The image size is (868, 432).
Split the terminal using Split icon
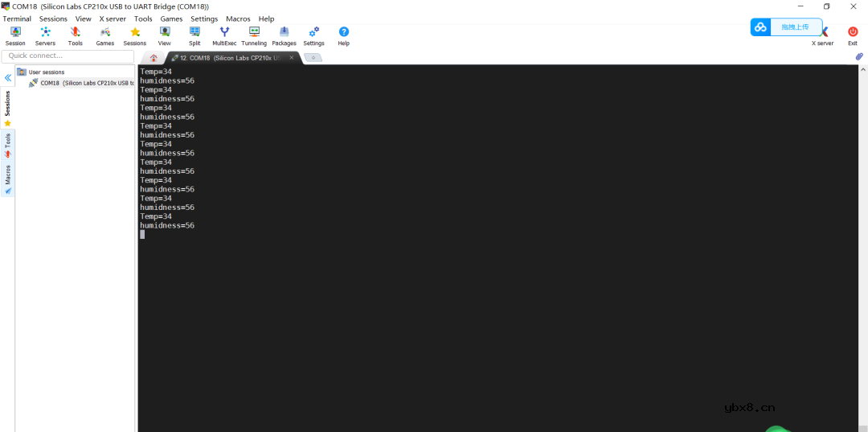coord(194,35)
